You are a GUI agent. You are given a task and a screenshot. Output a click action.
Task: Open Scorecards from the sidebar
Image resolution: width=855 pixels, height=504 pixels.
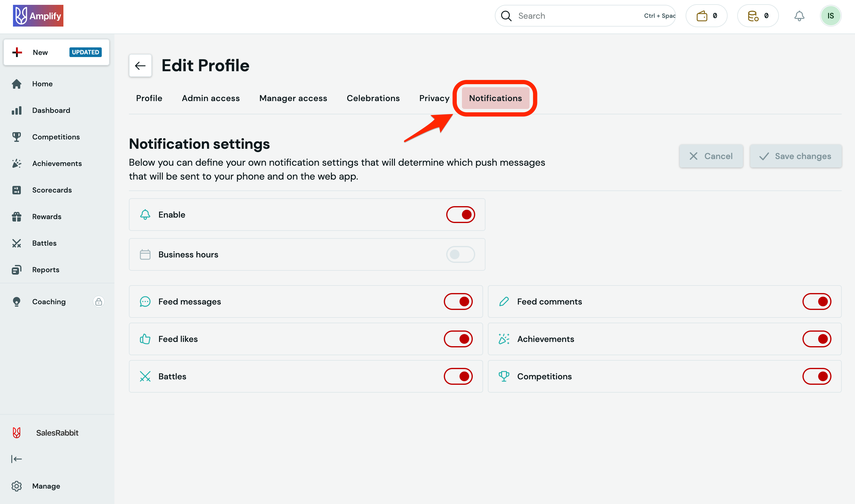(52, 190)
